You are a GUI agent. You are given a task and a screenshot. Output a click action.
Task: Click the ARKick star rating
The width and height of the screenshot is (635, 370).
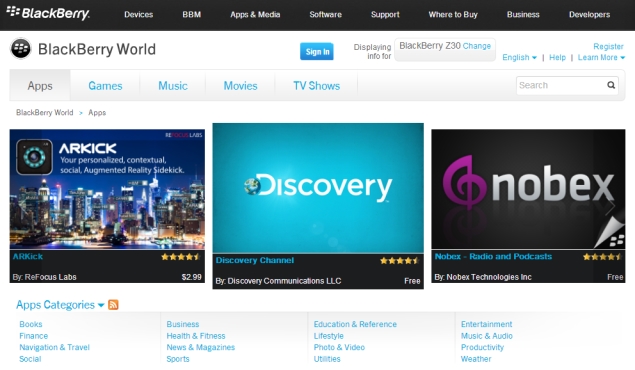(x=181, y=257)
